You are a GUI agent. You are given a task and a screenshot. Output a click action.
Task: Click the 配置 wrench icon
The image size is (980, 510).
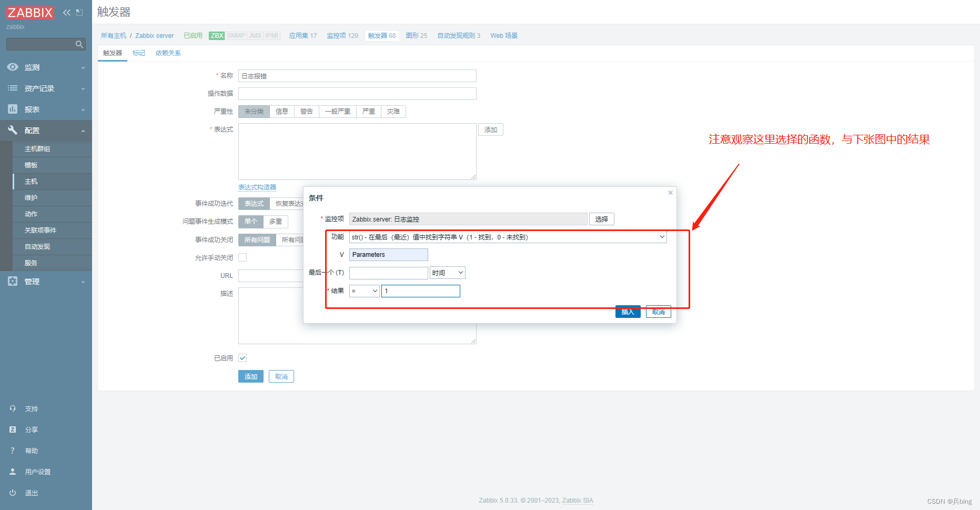13,130
